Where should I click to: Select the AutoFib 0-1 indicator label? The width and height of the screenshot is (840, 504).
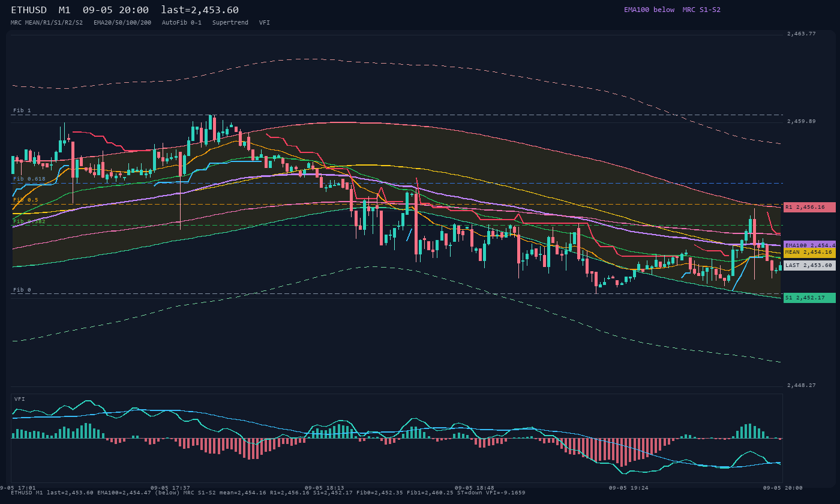coord(182,22)
